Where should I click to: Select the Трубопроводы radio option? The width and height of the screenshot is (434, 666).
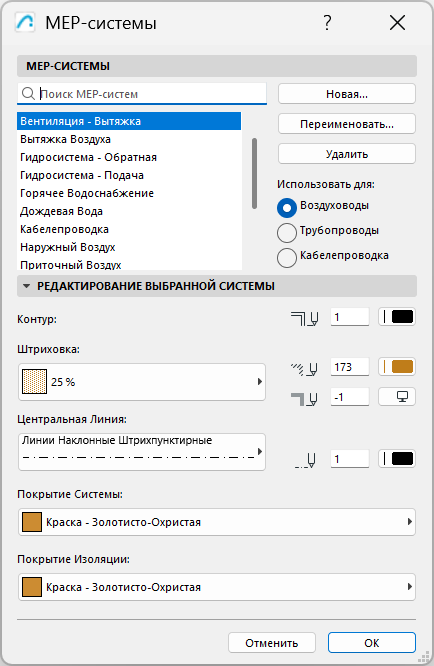[287, 232]
